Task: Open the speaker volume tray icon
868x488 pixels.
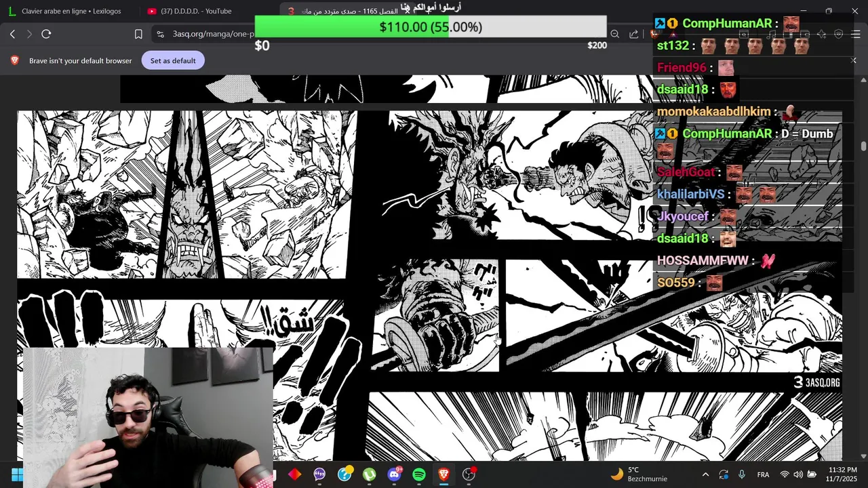Action: [x=798, y=474]
